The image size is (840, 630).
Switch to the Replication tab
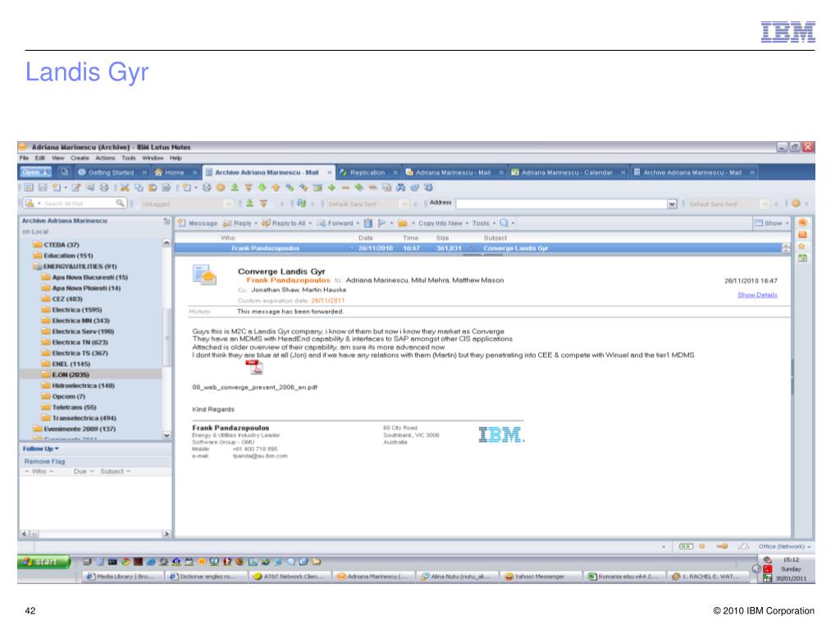[x=368, y=172]
